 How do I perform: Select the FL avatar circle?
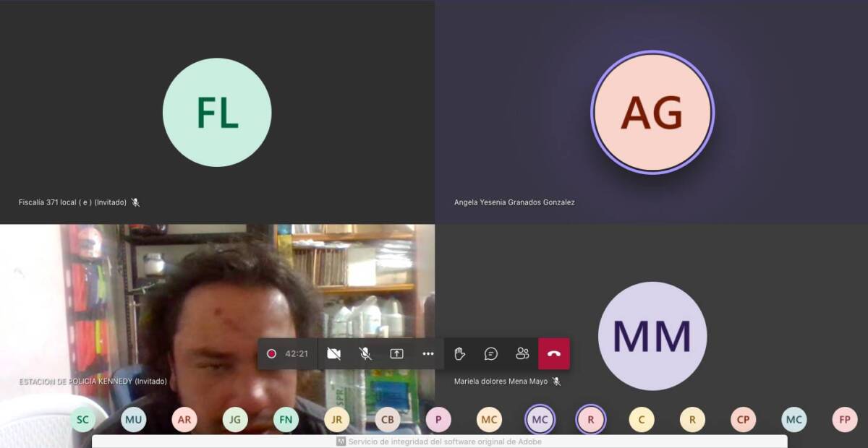click(x=217, y=112)
